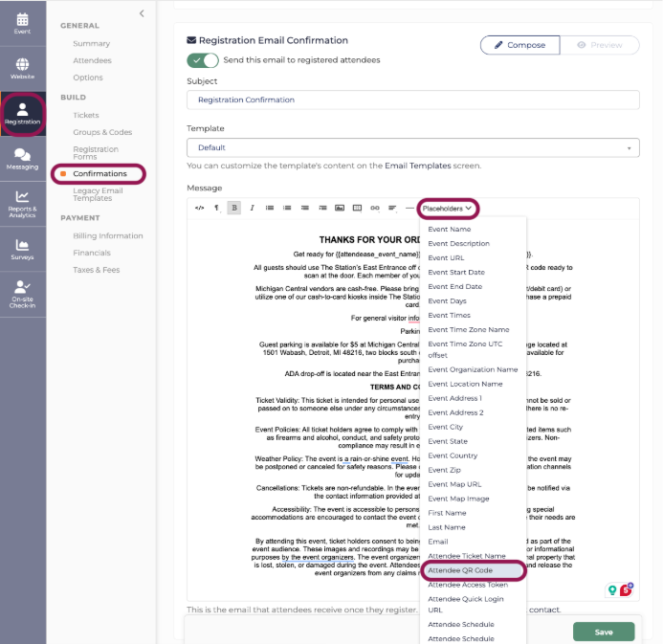Insert Event Organization Name placeholder
The height and width of the screenshot is (644, 663).
click(x=473, y=369)
